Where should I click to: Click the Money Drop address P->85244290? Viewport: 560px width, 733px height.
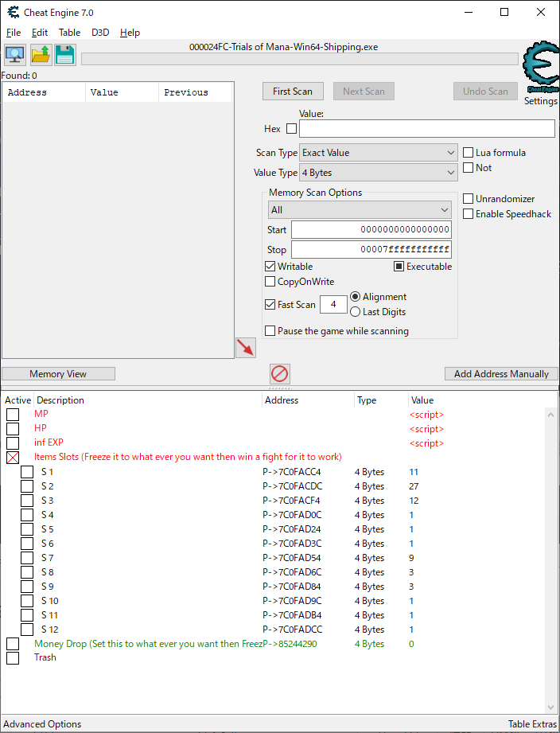tap(290, 644)
